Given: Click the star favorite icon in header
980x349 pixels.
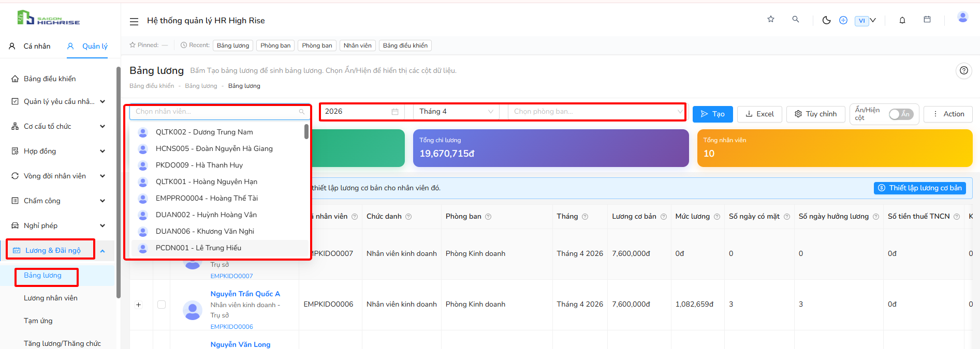Looking at the screenshot, I should pos(771,19).
